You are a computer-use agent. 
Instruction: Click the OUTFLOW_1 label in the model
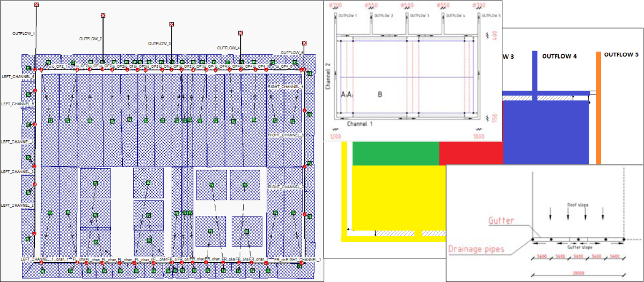24,33
